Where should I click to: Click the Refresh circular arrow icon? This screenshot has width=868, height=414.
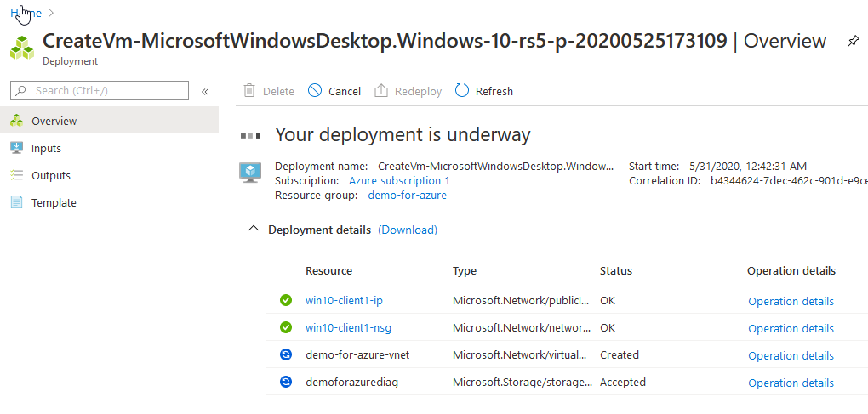462,90
